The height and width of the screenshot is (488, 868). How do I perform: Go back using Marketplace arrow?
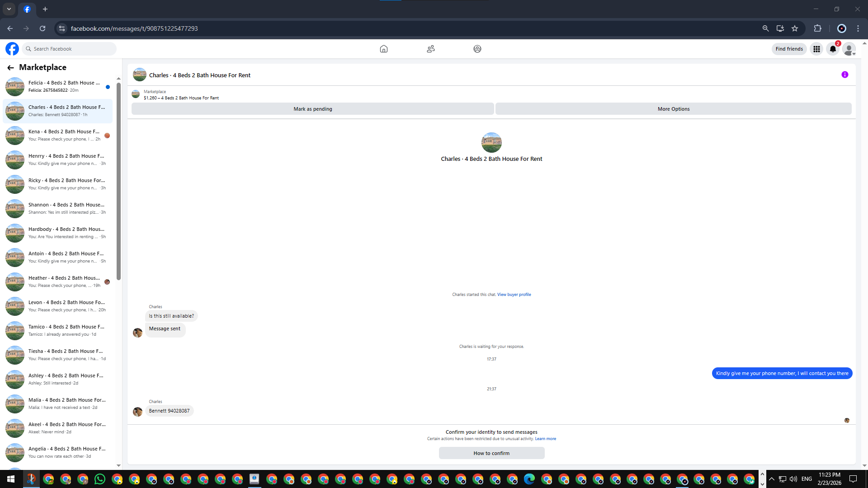pyautogui.click(x=10, y=68)
